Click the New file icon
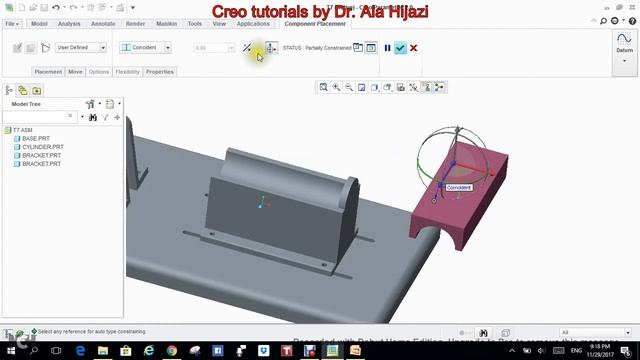Image resolution: width=640 pixels, height=360 pixels. 22,8
